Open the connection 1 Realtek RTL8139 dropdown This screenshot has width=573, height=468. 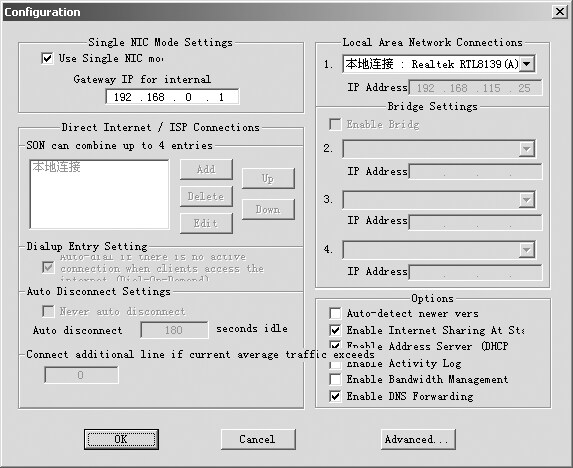click(527, 64)
